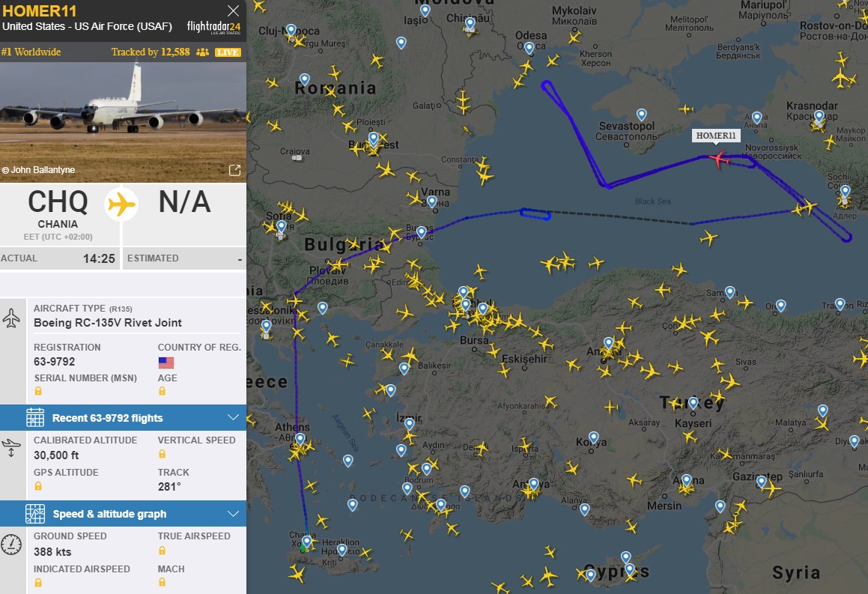
Task: Expand the Speed & altitude graph section
Action: (234, 514)
